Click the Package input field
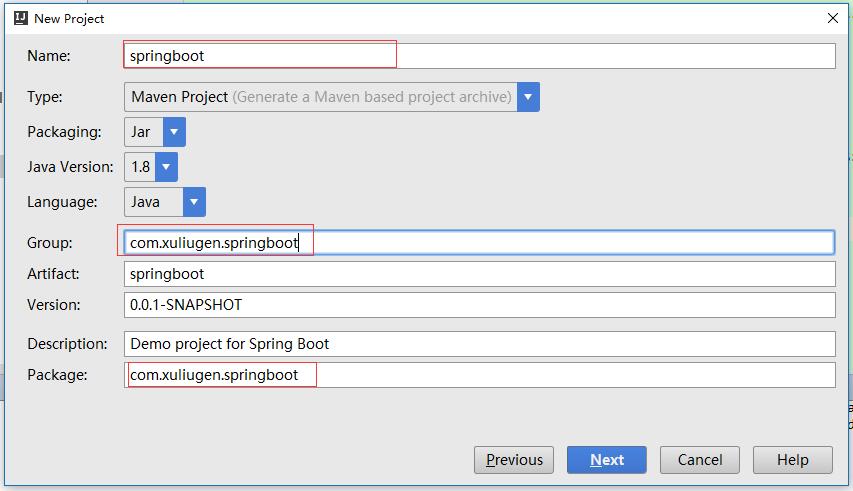Screen dimensions: 853x491 [x=479, y=375]
